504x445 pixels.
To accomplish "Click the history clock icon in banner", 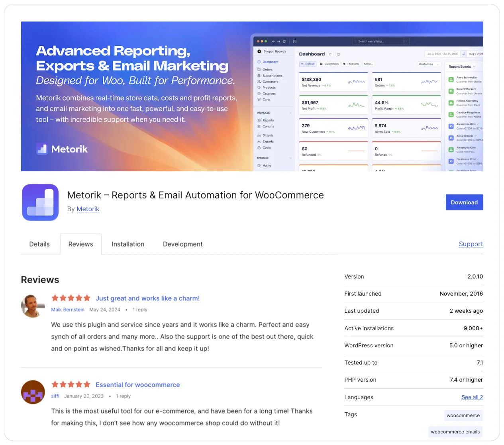I will (x=295, y=41).
